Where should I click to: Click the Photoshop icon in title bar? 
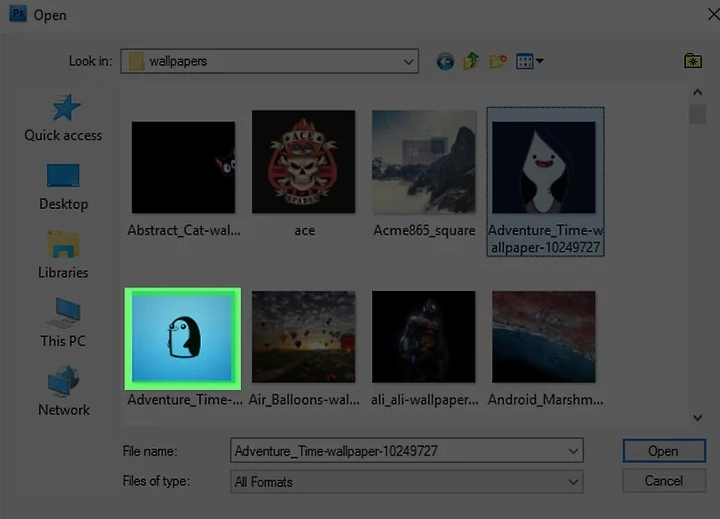point(18,14)
